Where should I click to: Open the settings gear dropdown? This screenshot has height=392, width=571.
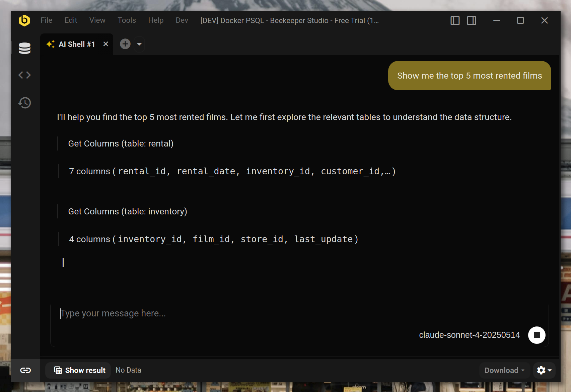point(544,370)
